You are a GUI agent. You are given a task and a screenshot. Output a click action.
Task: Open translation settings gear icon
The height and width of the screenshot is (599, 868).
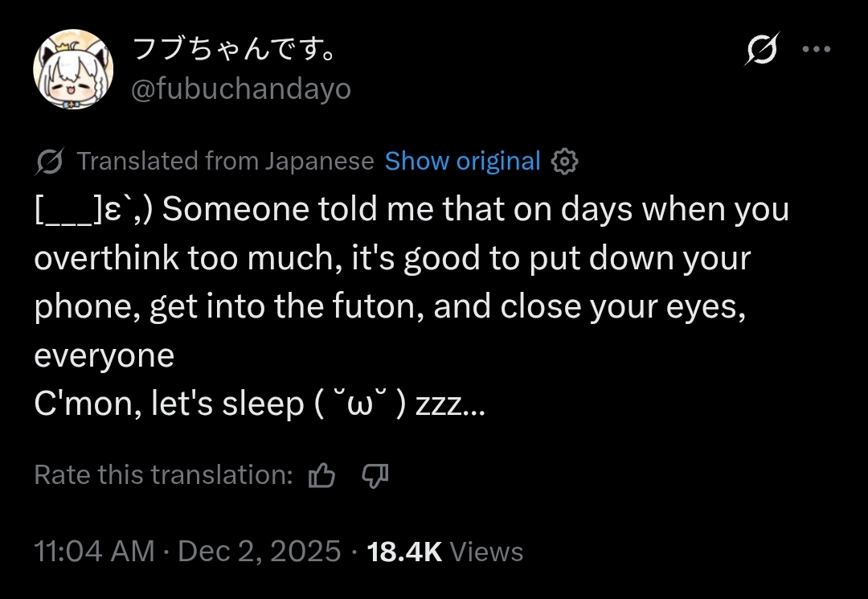pos(565,162)
